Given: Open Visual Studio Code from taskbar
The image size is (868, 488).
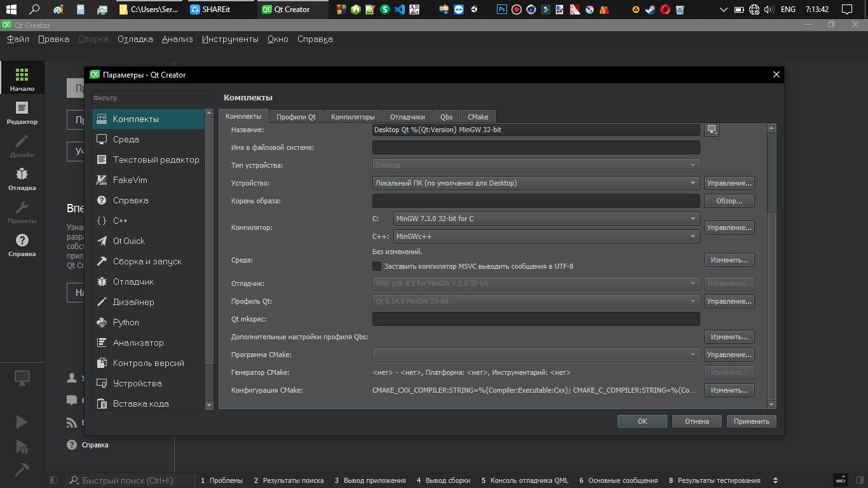Looking at the screenshot, I should point(400,10).
